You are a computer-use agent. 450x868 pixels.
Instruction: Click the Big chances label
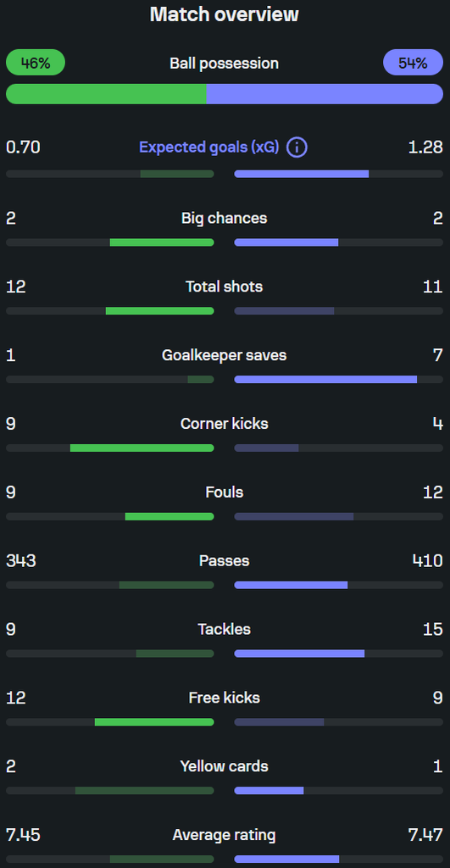pos(225,218)
